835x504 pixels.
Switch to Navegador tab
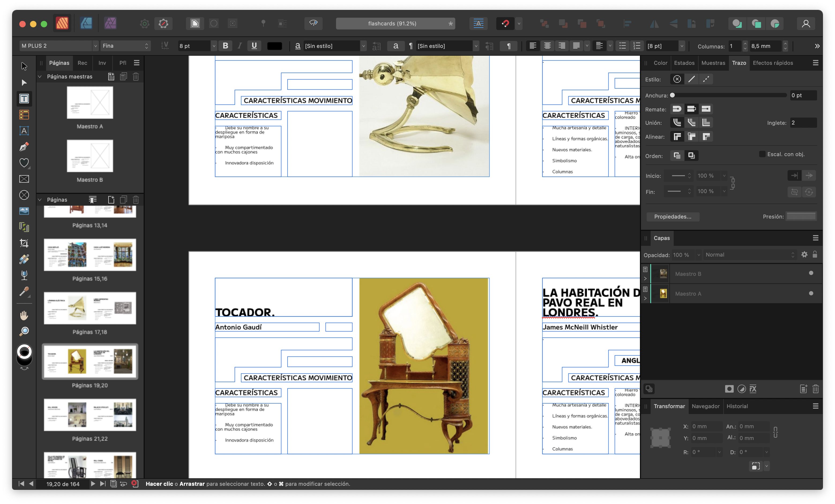pos(706,406)
